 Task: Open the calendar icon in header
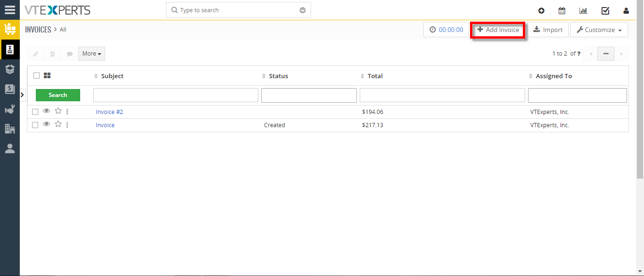pyautogui.click(x=562, y=11)
